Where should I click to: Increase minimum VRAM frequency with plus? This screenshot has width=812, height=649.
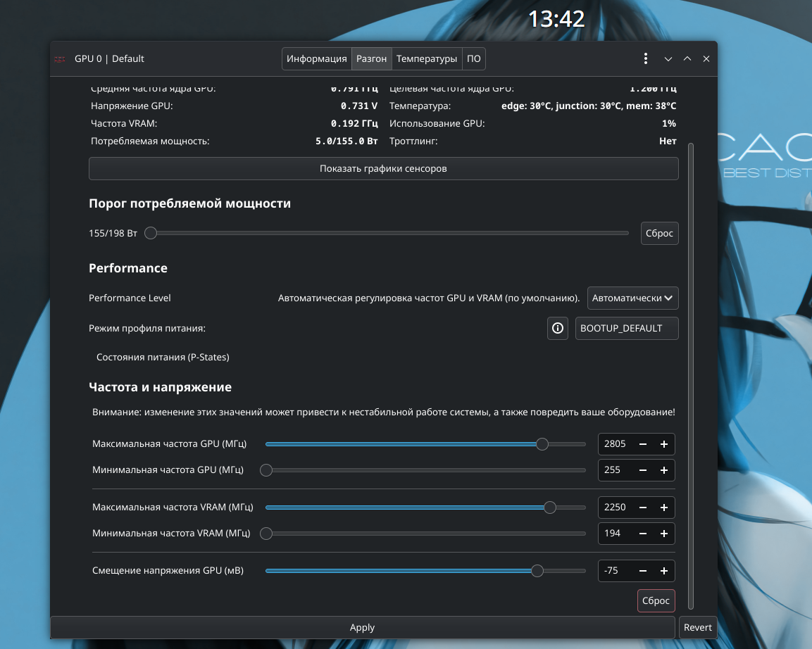tap(664, 534)
